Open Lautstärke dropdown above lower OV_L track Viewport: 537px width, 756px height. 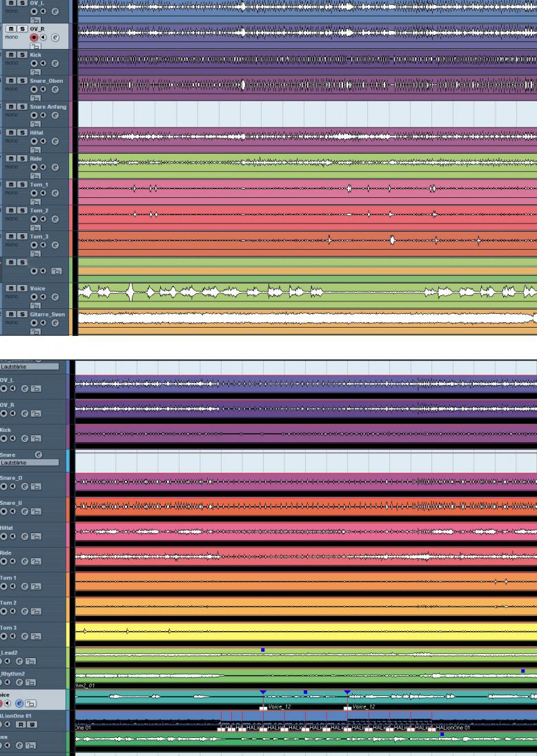(x=30, y=367)
